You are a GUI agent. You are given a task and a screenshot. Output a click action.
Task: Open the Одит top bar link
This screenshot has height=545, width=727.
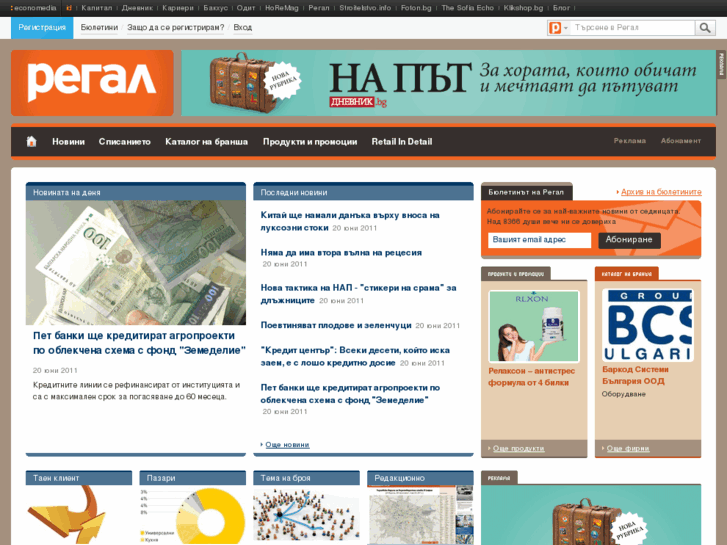[x=246, y=8]
